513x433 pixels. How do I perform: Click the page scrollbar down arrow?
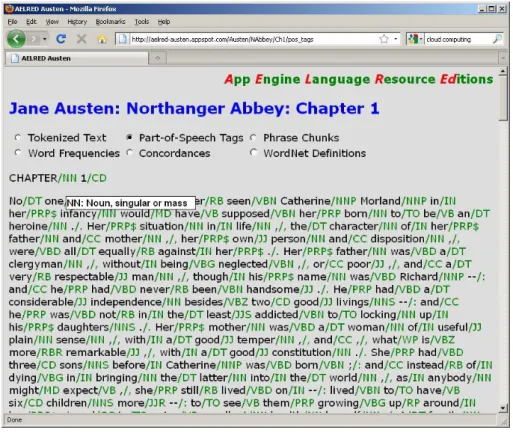point(503,408)
